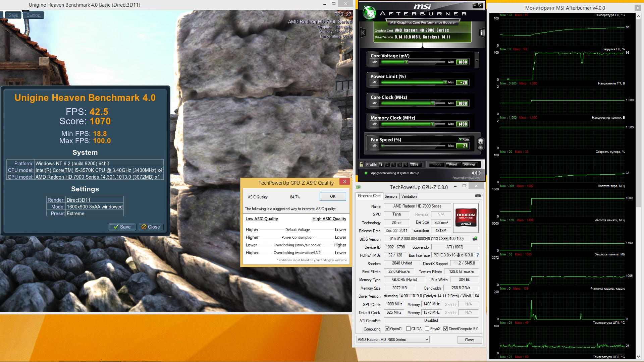This screenshot has width=644, height=362.
Task: Open the Validation tab
Action: point(409,196)
